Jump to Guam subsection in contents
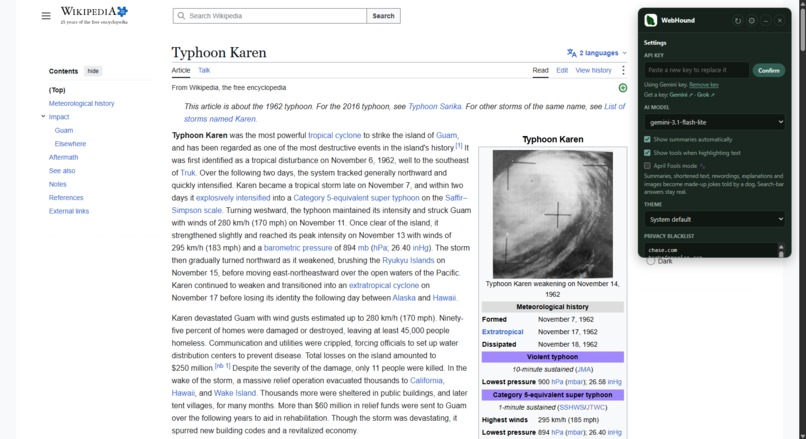The image size is (806, 439). point(64,131)
